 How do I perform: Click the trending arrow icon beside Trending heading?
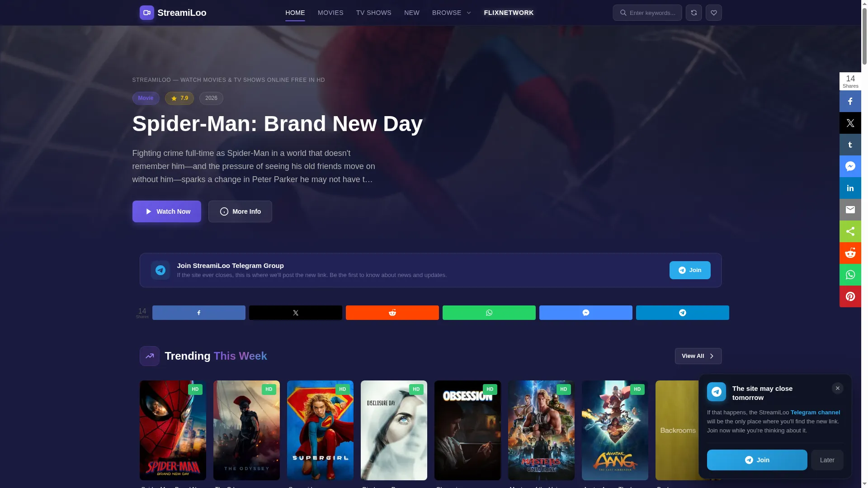coord(150,356)
